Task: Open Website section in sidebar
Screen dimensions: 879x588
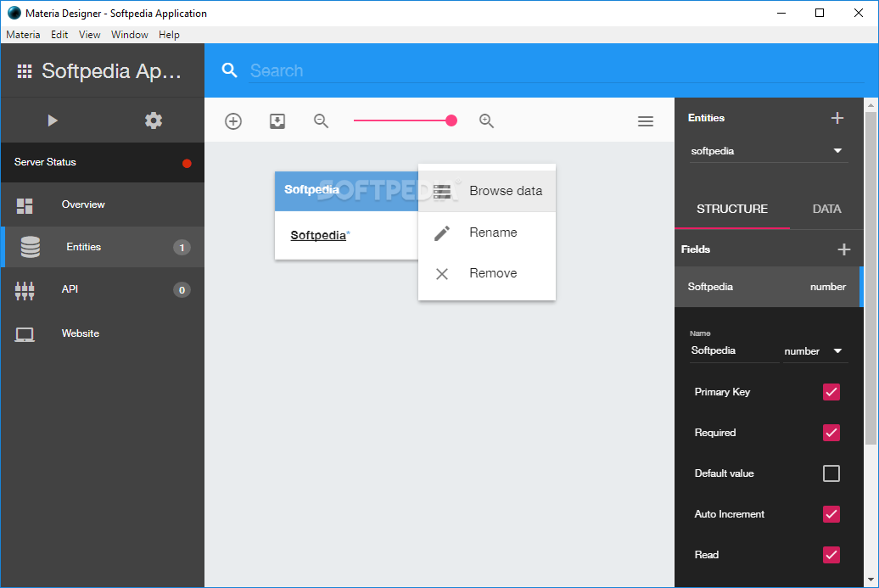Action: (x=103, y=333)
